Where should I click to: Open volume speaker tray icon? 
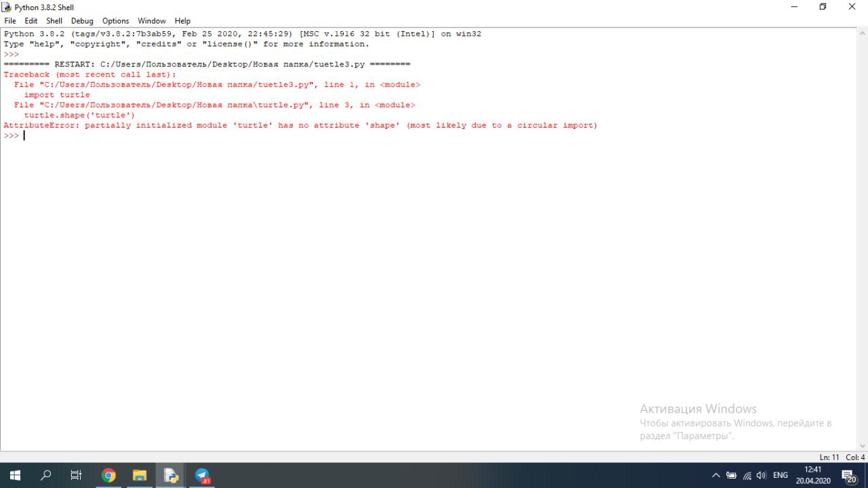(x=762, y=475)
